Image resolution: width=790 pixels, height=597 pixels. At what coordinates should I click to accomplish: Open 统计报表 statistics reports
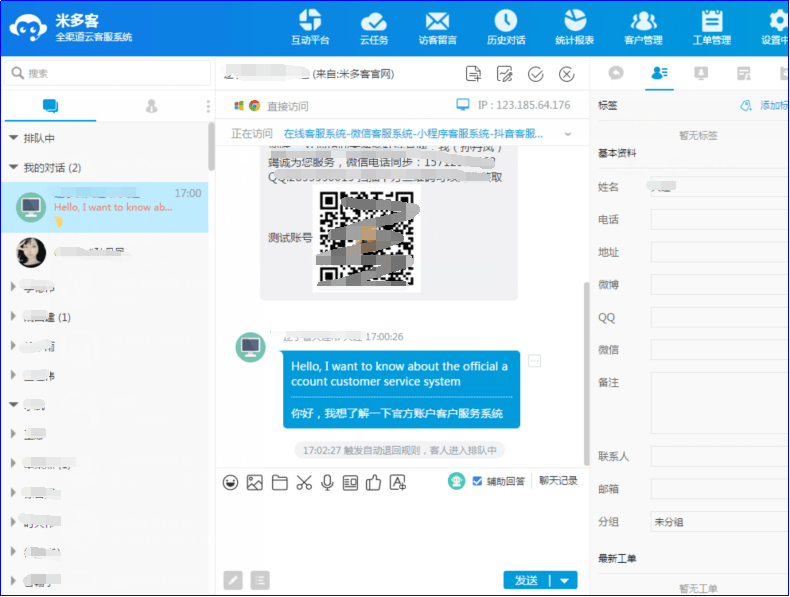[574, 27]
